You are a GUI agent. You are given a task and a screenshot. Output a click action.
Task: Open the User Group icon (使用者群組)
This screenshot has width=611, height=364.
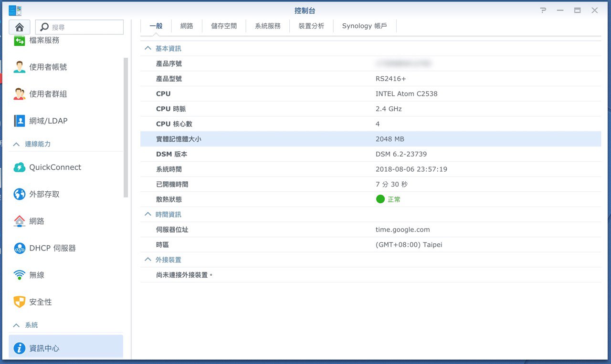(x=20, y=94)
